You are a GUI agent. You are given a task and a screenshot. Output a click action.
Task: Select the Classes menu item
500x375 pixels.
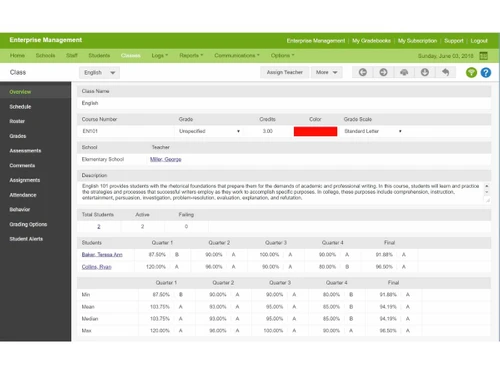pos(131,55)
